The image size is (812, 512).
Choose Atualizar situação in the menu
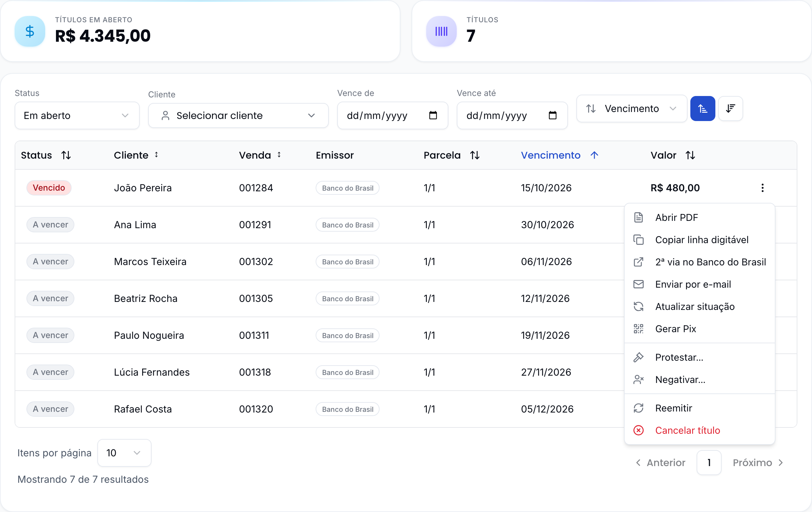coord(700,306)
